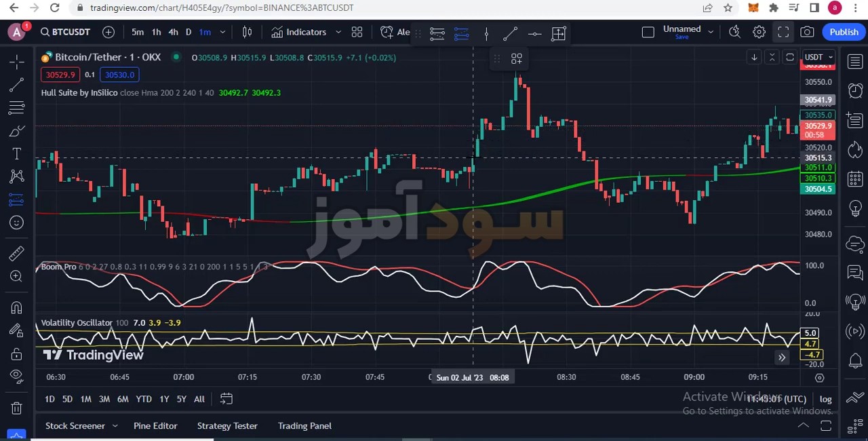
Task: Open the Pine Editor tab
Action: click(155, 425)
